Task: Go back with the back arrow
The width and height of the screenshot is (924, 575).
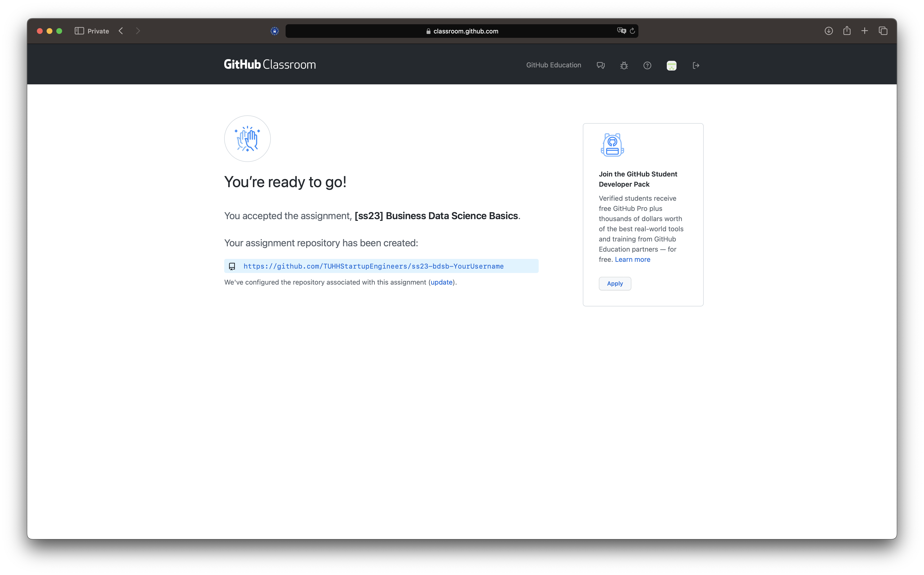Action: 121,31
